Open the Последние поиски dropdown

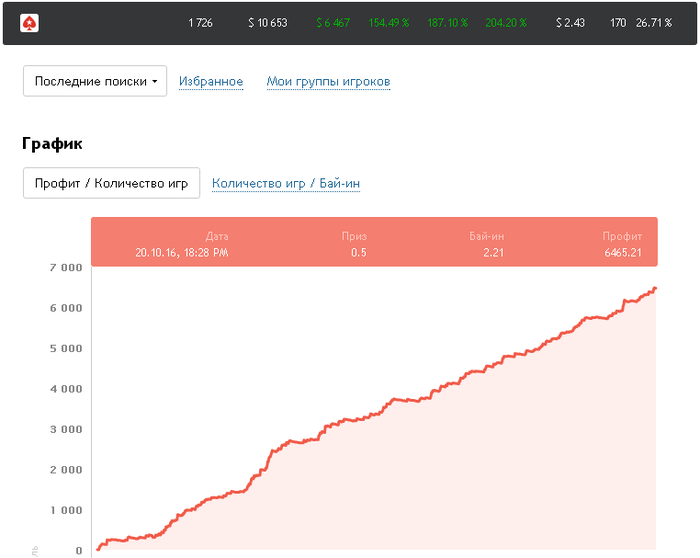pos(95,81)
